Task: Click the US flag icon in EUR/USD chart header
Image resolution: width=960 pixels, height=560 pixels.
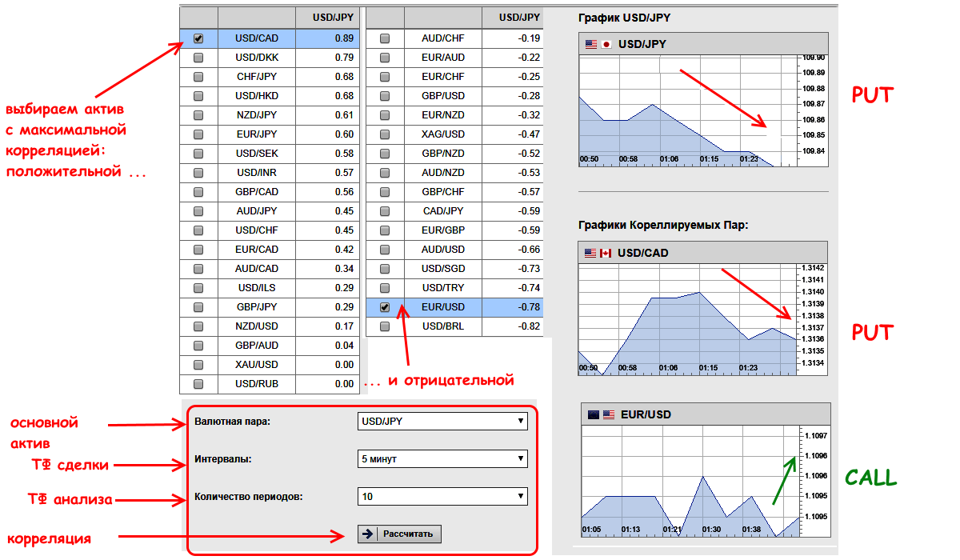Action: pyautogui.click(x=609, y=415)
